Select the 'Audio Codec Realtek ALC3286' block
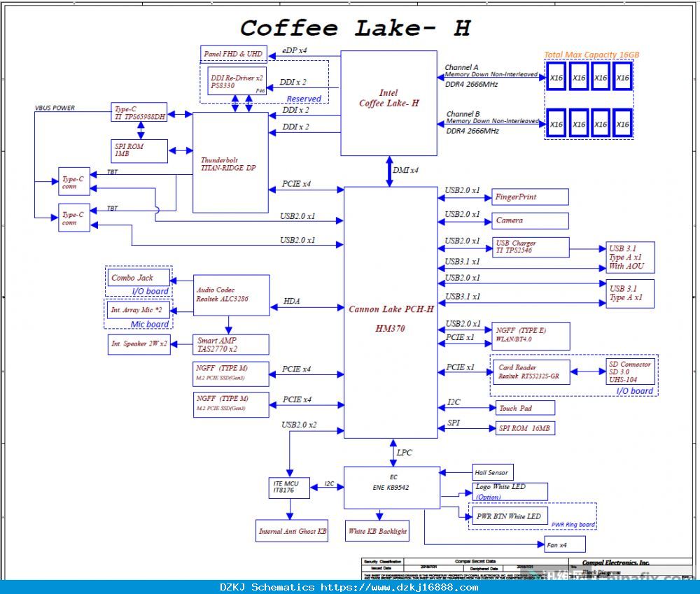The width and height of the screenshot is (700, 594). coord(231,295)
